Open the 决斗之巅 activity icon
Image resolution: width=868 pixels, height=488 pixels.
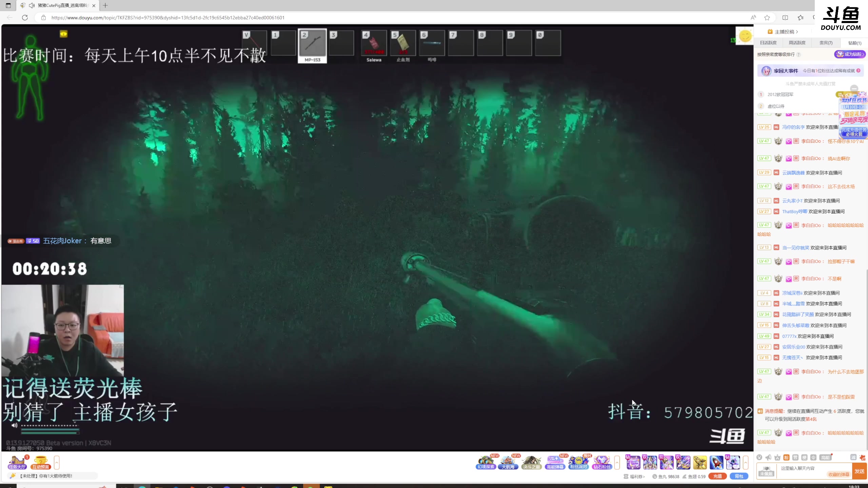pos(531,462)
